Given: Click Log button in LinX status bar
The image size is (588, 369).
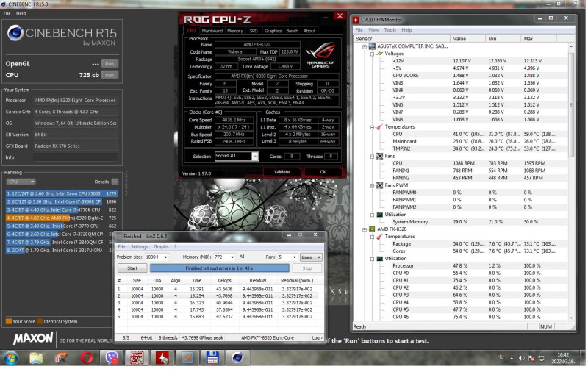Looking at the screenshot, I should [x=317, y=338].
